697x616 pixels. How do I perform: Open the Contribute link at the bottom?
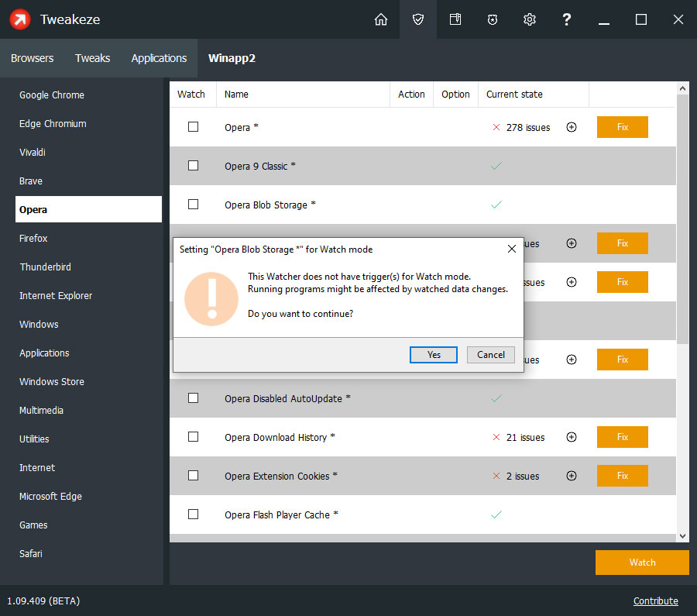click(655, 601)
